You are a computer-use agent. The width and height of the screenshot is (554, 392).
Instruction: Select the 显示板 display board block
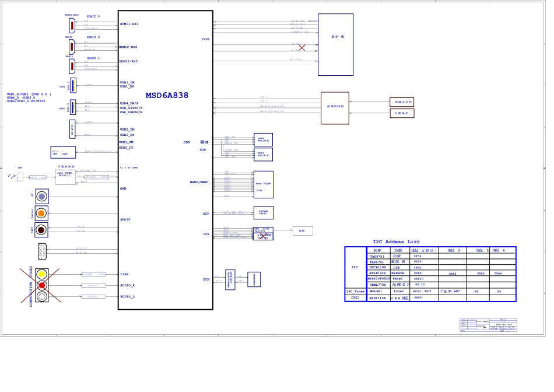pyautogui.click(x=335, y=44)
